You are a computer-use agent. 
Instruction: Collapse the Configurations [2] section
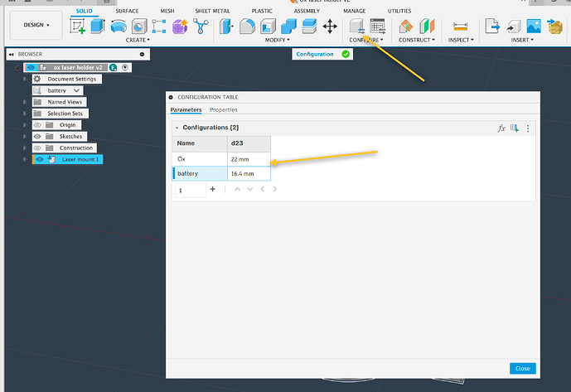(177, 128)
